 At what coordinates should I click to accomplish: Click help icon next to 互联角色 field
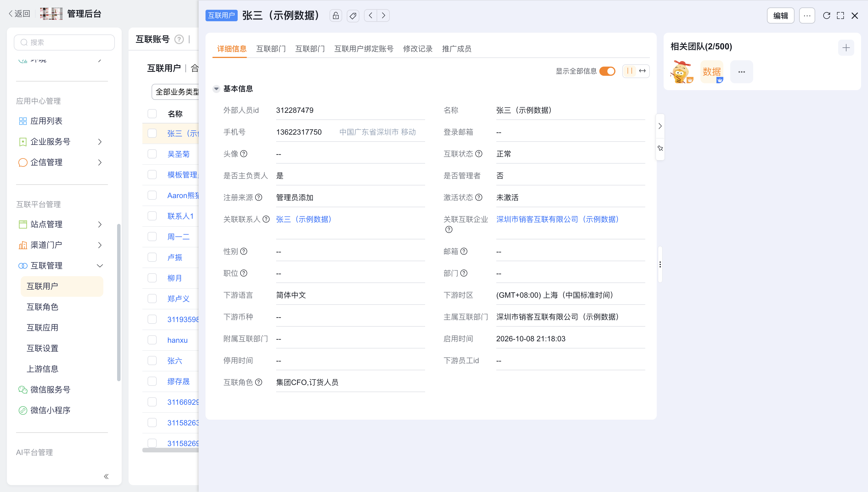click(x=259, y=382)
